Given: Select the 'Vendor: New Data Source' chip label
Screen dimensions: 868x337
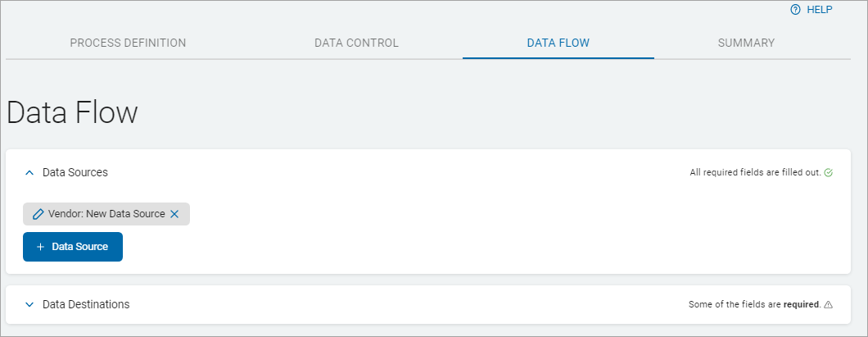Looking at the screenshot, I should (x=106, y=214).
